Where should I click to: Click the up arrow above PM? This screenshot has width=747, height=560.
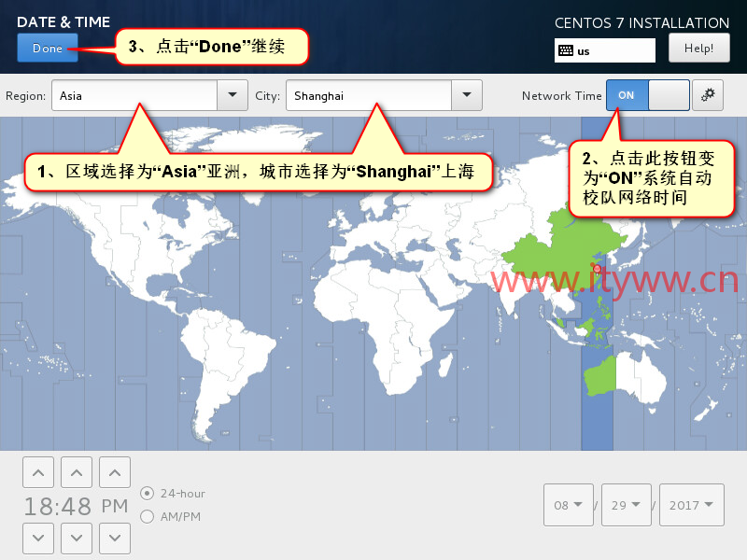pyautogui.click(x=114, y=472)
